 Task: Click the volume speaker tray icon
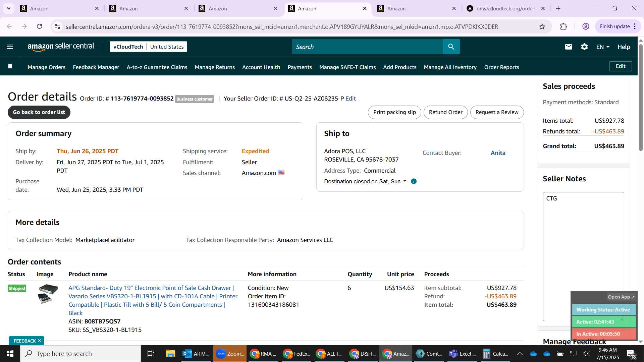586,354
